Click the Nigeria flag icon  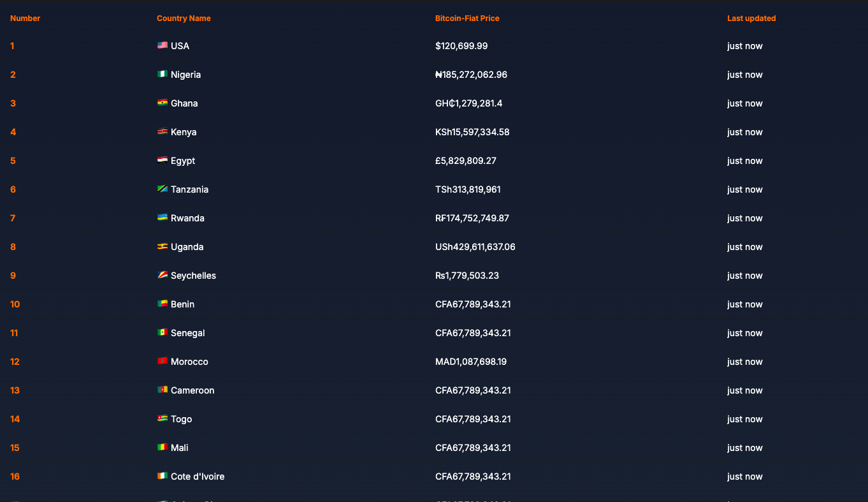(163, 74)
